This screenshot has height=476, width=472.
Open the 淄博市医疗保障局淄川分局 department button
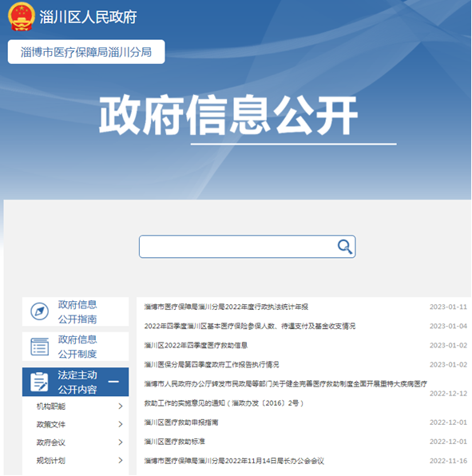[86, 52]
